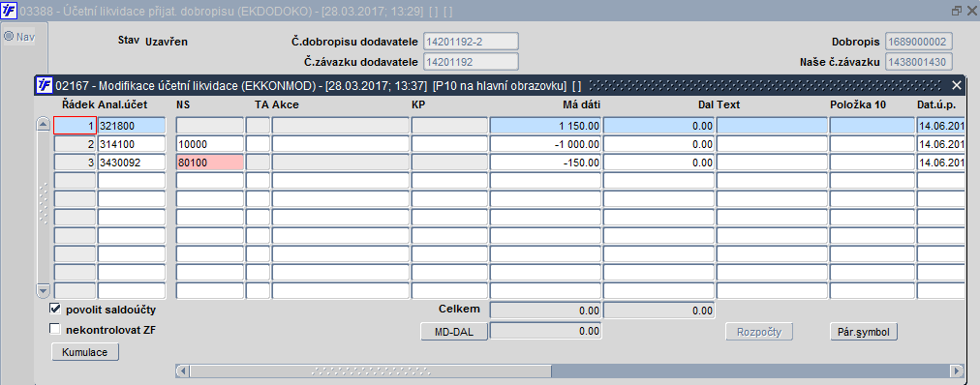The width and height of the screenshot is (980, 385).
Task: Click the Kumulace button
Action: pos(85,352)
